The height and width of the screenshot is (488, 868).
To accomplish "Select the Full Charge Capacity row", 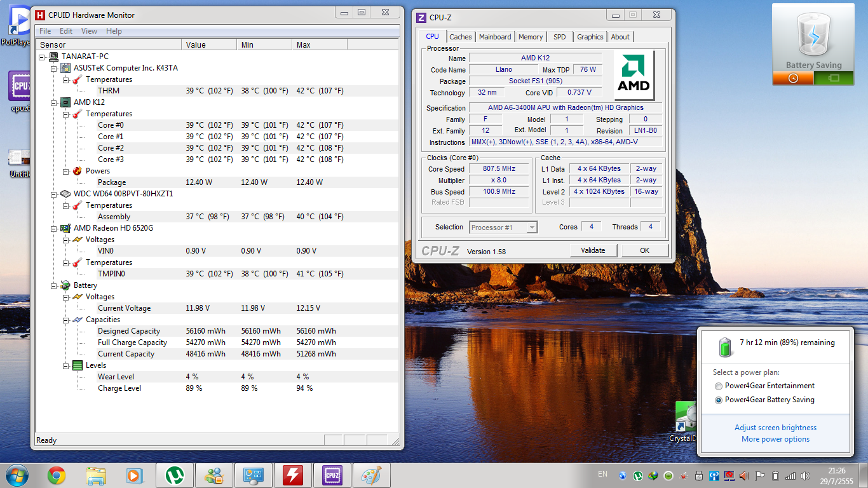I will click(217, 342).
